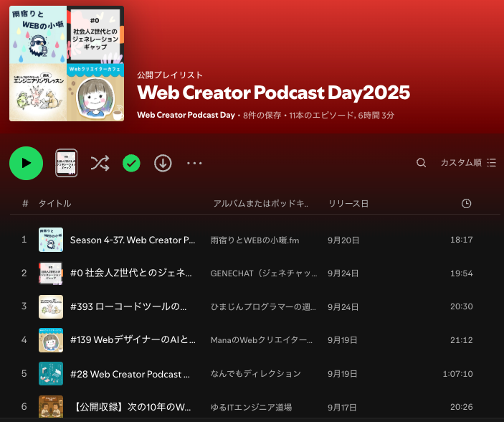Open the なんでもディレクション podcast link
This screenshot has height=422, width=504.
coord(255,373)
